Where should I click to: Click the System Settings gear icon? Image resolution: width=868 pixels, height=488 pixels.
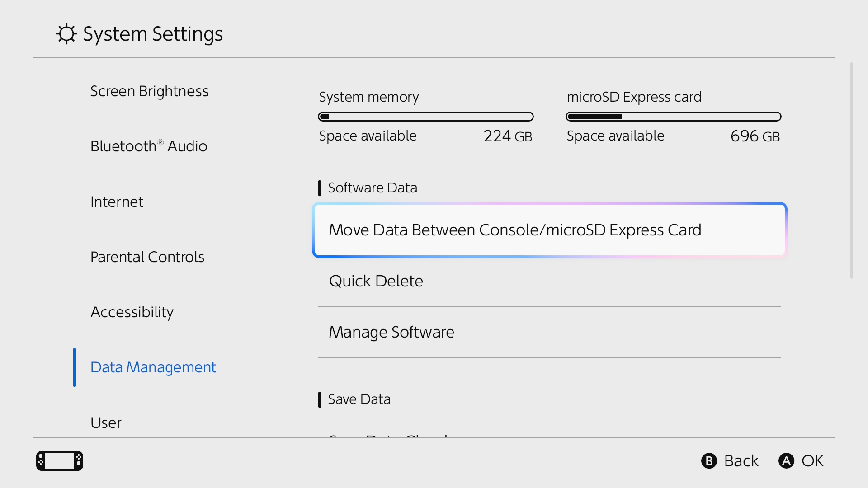pyautogui.click(x=66, y=34)
